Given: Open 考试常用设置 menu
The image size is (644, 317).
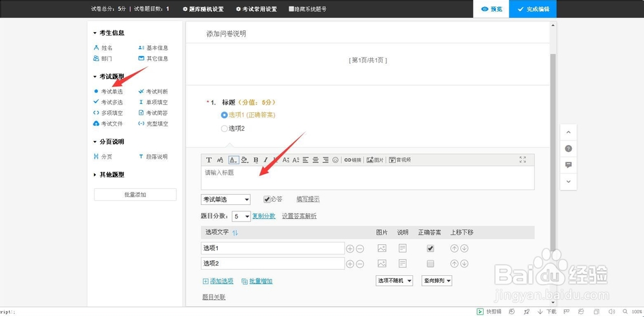Looking at the screenshot, I should pos(256,8).
